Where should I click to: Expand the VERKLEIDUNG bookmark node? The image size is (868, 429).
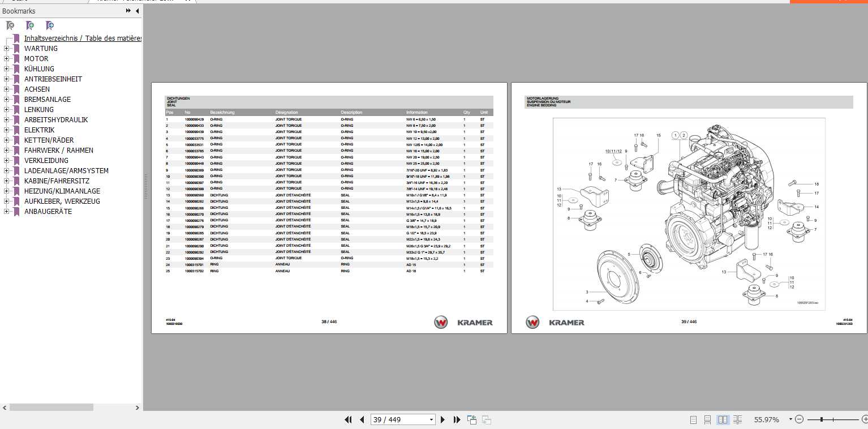[7, 161]
